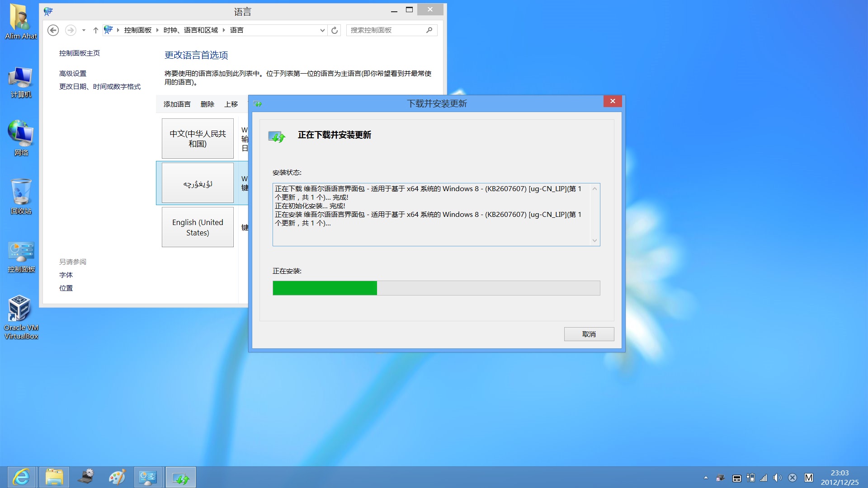The height and width of the screenshot is (488, 868).
Task: Go back in the 语言 window
Action: point(53,30)
